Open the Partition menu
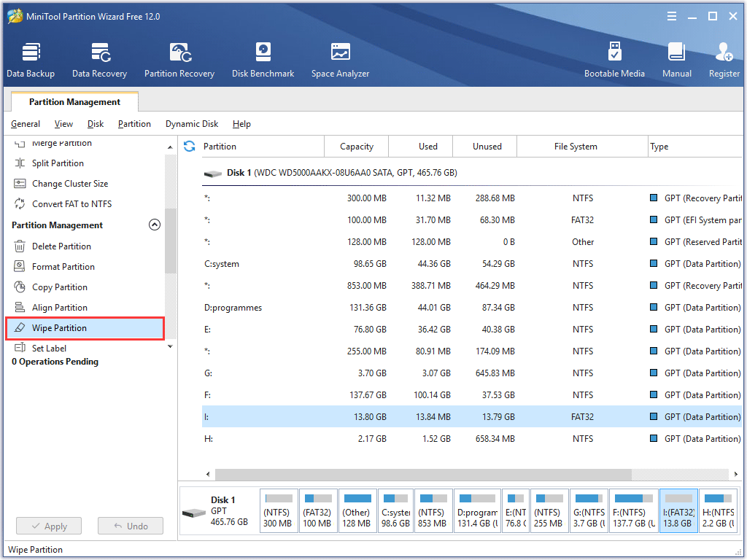Image resolution: width=747 pixels, height=560 pixels. tap(134, 124)
